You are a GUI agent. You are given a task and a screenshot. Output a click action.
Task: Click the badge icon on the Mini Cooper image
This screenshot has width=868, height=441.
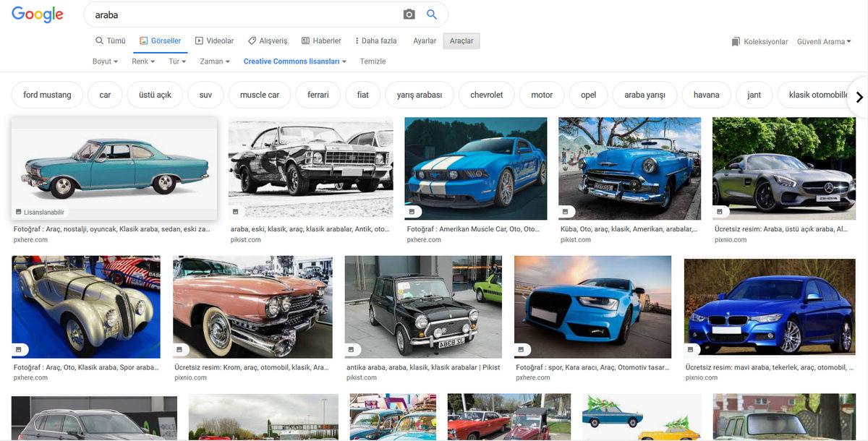(352, 348)
